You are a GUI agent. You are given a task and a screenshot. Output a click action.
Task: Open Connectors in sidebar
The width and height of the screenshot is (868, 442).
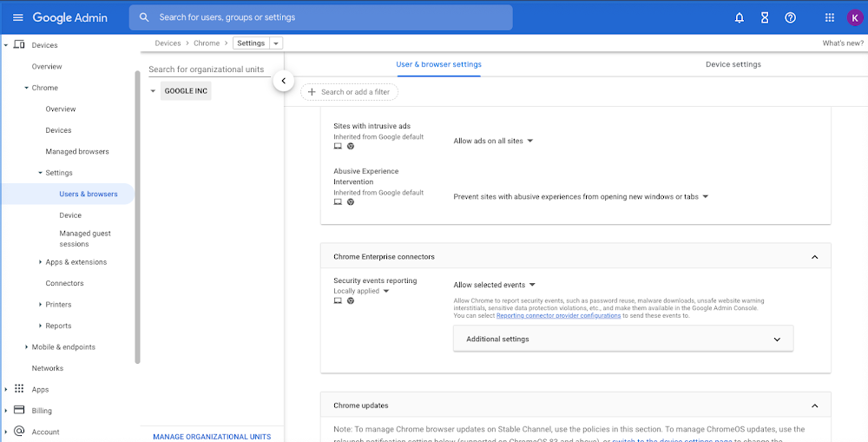(64, 283)
